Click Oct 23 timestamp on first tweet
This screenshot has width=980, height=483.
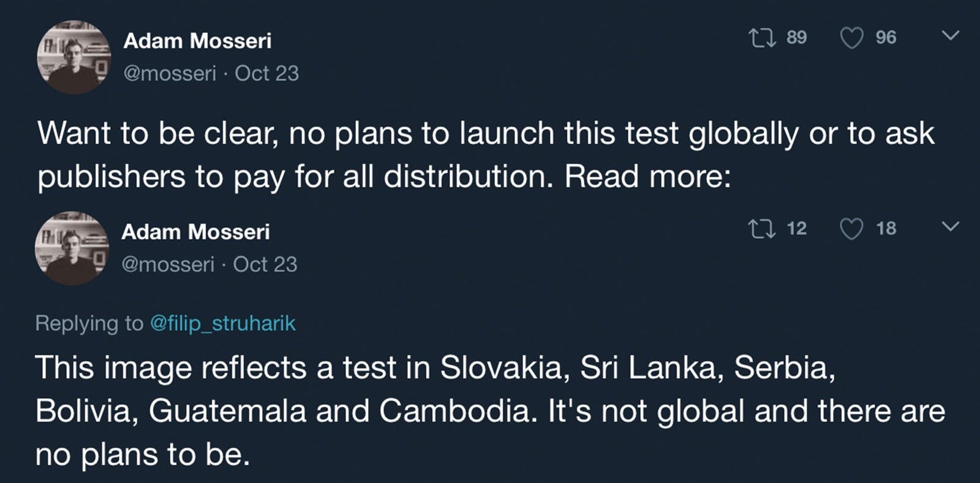tap(267, 73)
